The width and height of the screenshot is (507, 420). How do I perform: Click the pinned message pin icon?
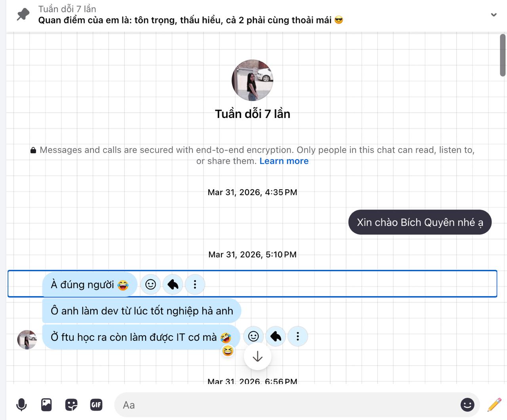(x=23, y=15)
